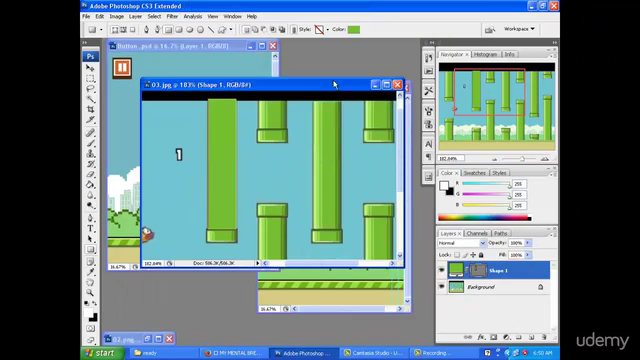640x360 pixels.
Task: Toggle lock position
Action: coord(473,255)
